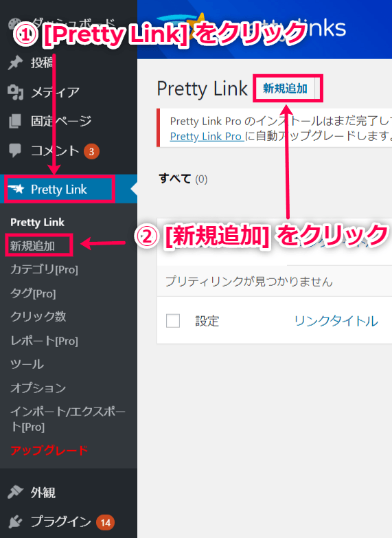Click the 固定ページ pages icon

15,121
